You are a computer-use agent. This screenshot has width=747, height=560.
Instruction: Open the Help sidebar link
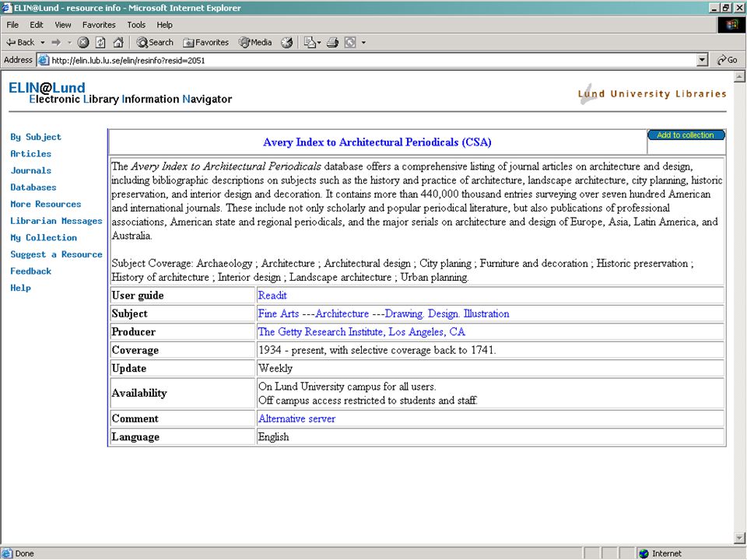[x=20, y=288]
